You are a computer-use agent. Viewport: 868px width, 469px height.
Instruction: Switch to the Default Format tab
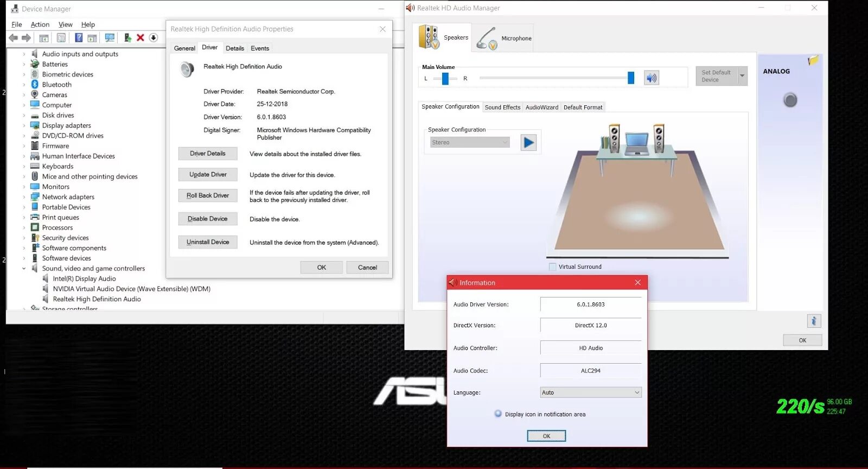(x=583, y=107)
